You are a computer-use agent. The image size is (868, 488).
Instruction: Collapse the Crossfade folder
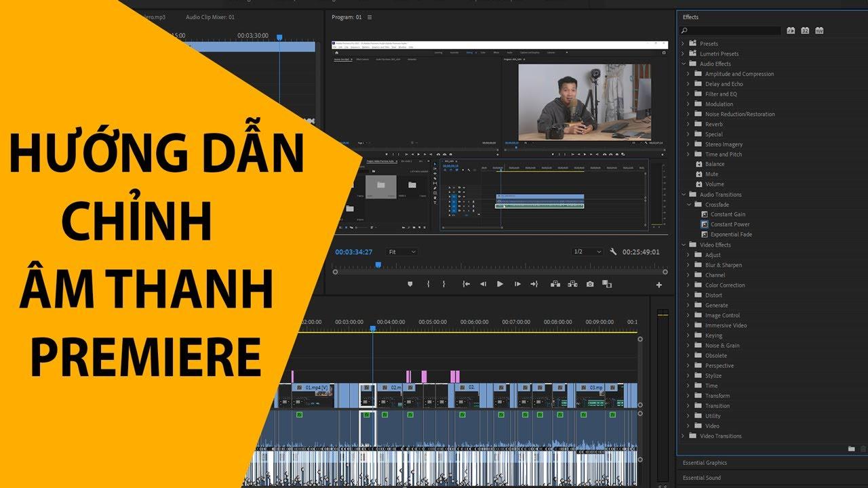point(688,204)
